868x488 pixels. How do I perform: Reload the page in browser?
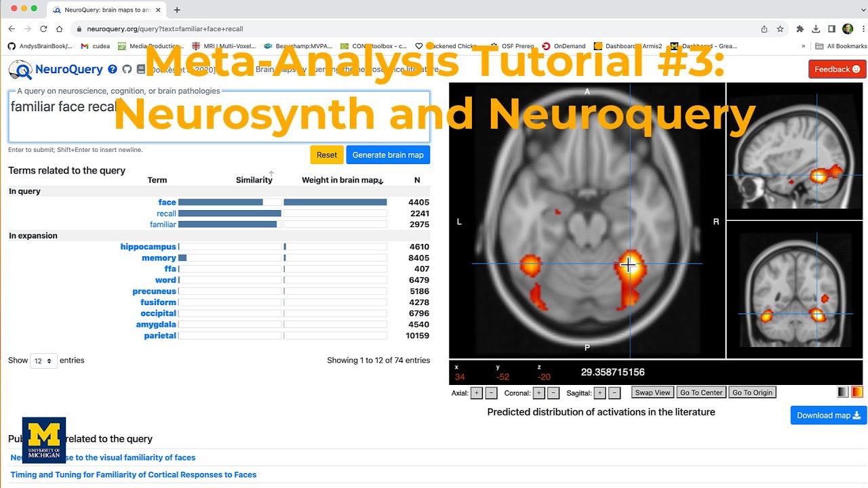[x=43, y=29]
